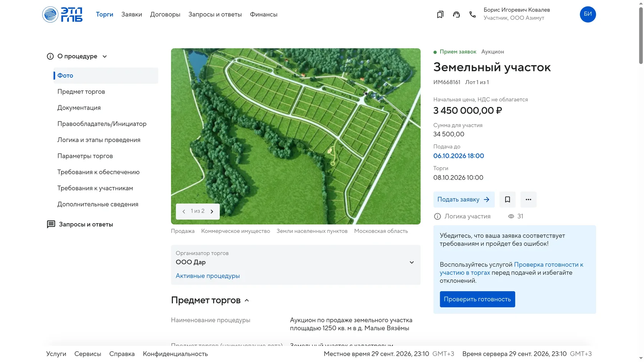This screenshot has height=362, width=644.
Task: Show the previous photo arrow
Action: pos(184,211)
